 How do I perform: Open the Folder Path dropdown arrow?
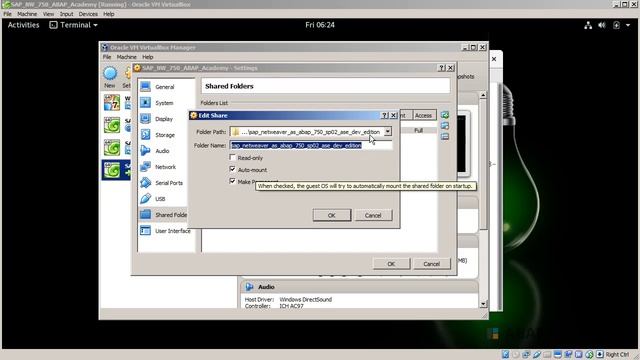(387, 131)
